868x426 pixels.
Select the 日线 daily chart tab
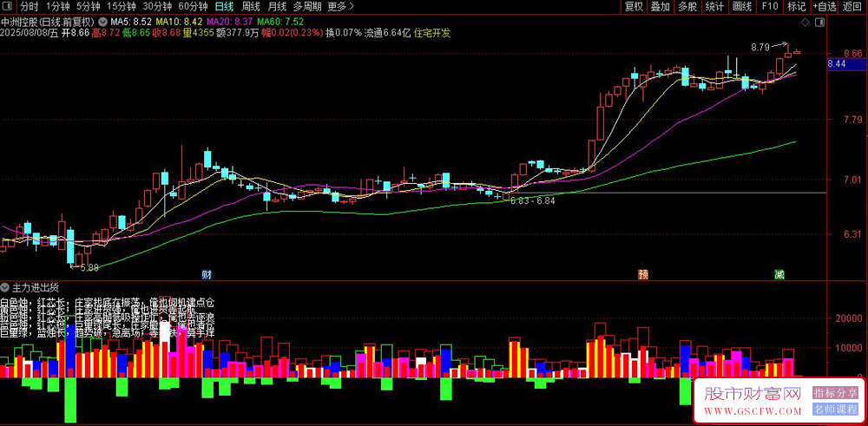(x=224, y=7)
